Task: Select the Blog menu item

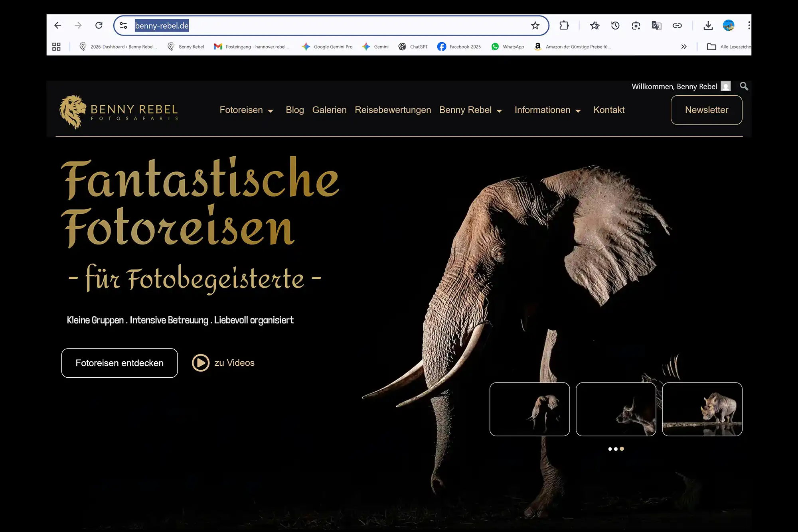Action: click(x=295, y=110)
